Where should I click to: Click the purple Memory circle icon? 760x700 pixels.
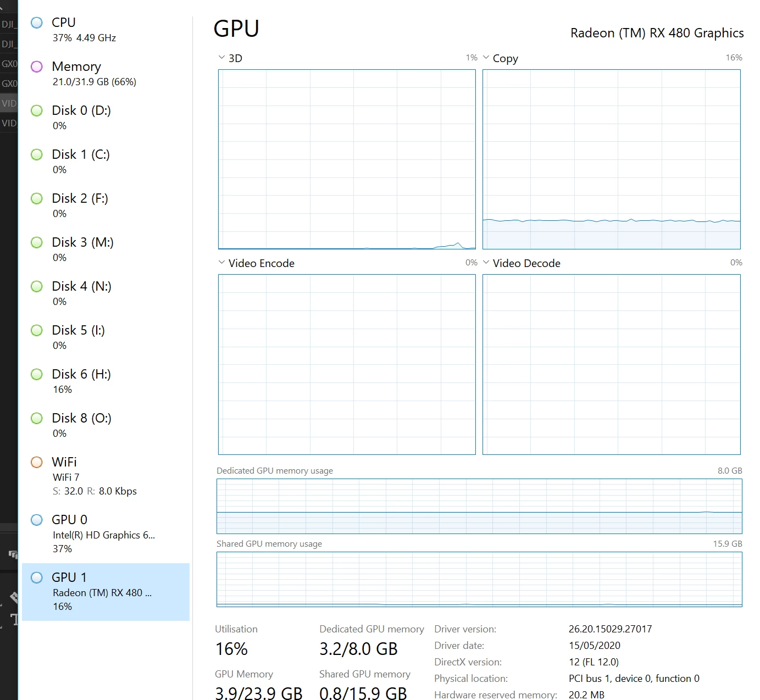tap(37, 66)
